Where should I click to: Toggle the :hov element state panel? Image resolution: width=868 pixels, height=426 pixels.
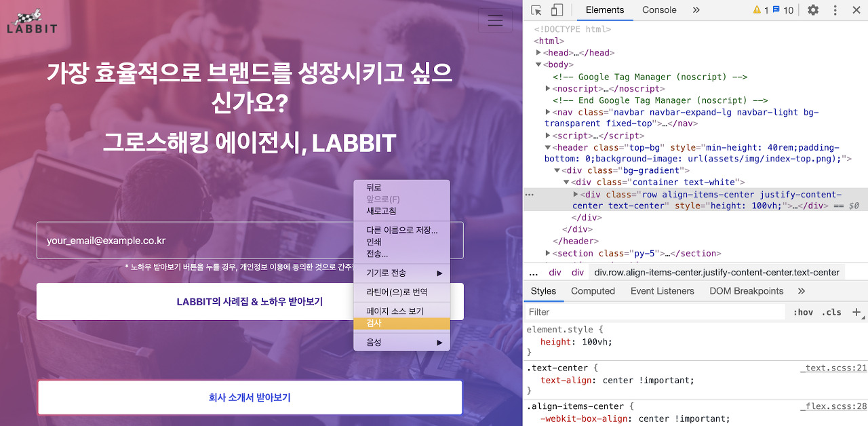coord(803,312)
